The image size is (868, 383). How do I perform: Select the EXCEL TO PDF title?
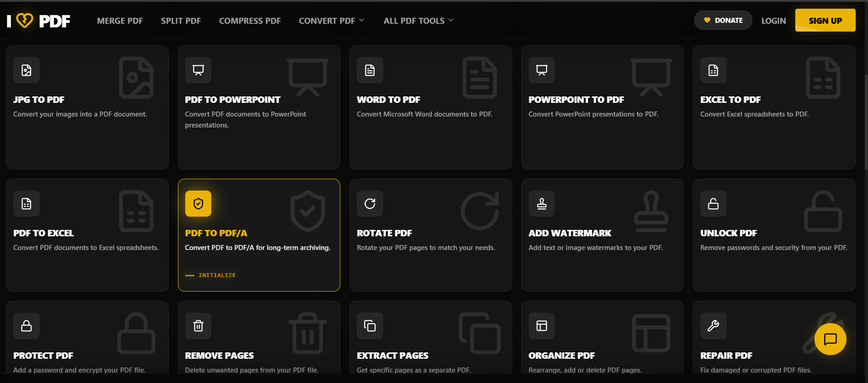(x=730, y=100)
